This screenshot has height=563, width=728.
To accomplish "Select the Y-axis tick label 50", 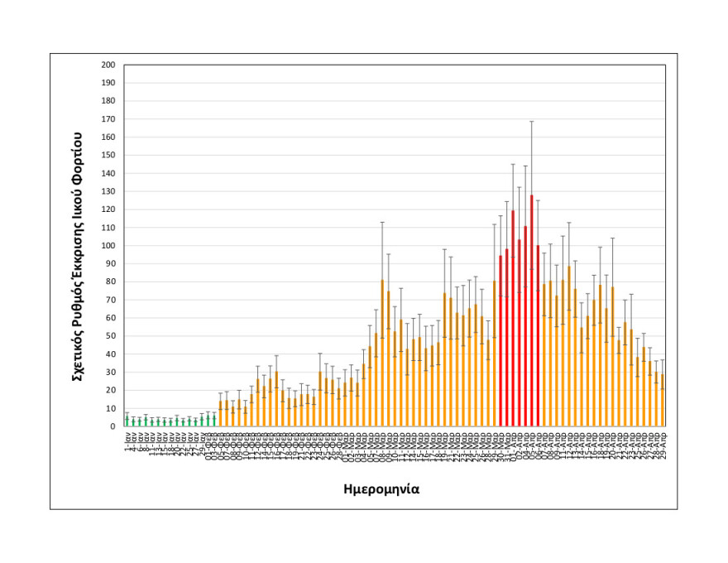I will (110, 336).
